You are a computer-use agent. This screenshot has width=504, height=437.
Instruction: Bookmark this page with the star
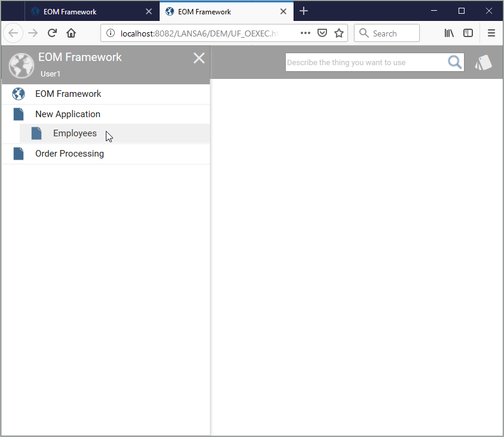(339, 33)
